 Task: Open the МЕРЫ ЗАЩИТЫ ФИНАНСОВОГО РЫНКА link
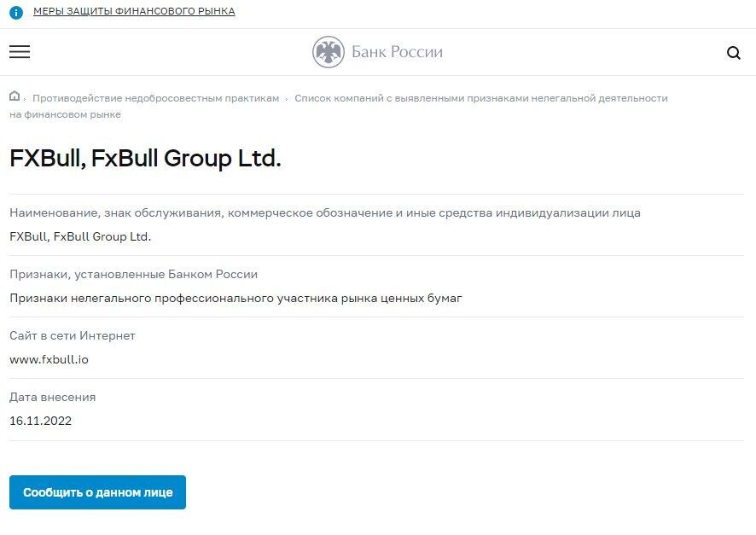point(134,11)
